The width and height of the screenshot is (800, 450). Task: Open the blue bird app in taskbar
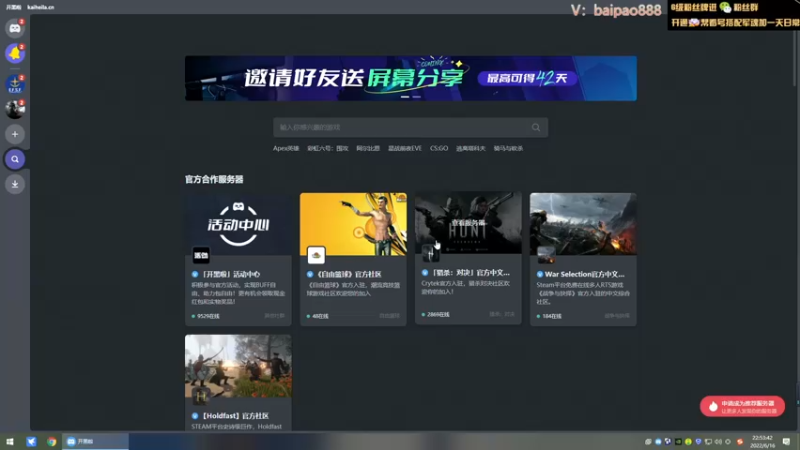pyautogui.click(x=31, y=441)
